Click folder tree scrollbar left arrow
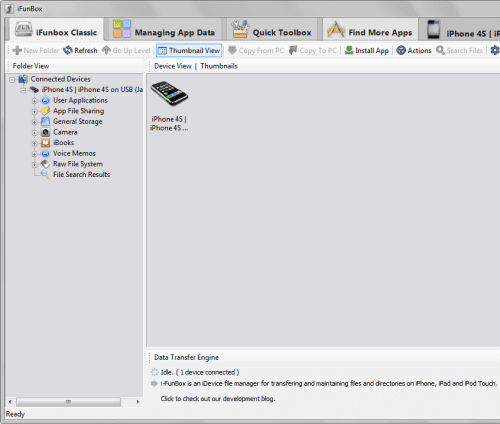Image resolution: width=500 pixels, height=424 pixels. click(x=10, y=402)
